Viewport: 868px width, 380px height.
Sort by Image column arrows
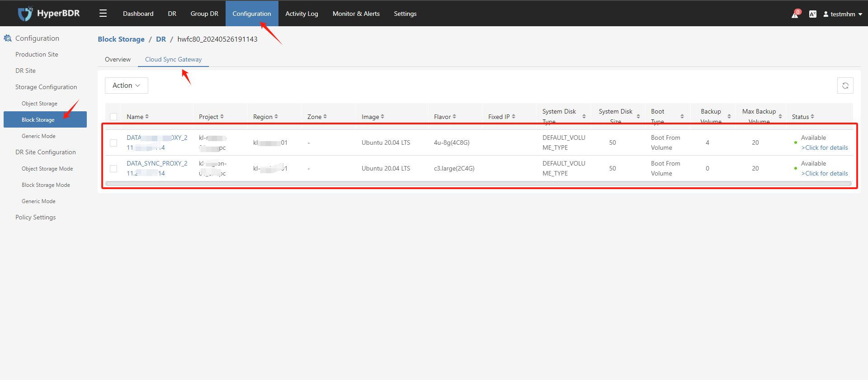click(382, 117)
